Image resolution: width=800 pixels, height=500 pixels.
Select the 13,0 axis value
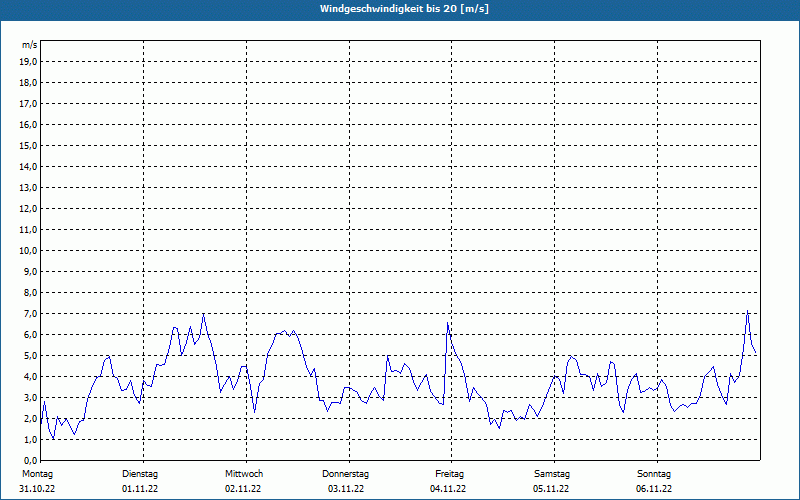(x=29, y=187)
